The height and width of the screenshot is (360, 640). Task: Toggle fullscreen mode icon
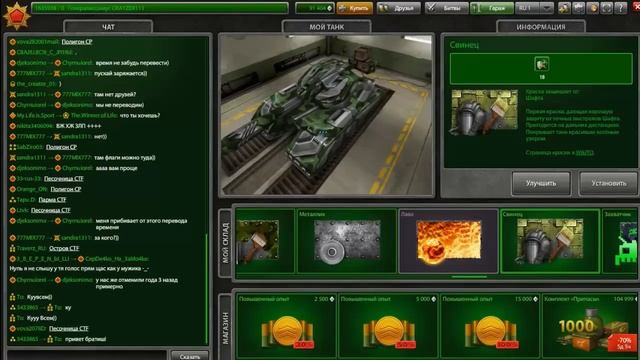(x=607, y=8)
